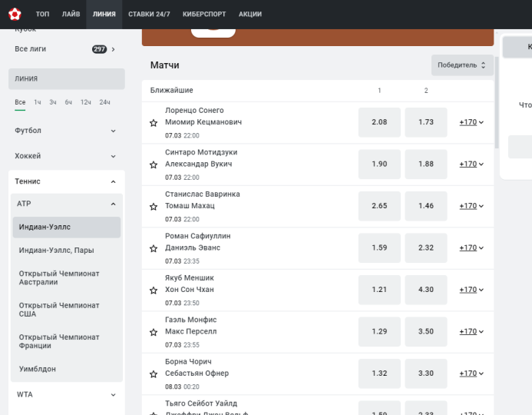Favorite the Станислас Вавринка match star
532x415 pixels.
point(154,207)
